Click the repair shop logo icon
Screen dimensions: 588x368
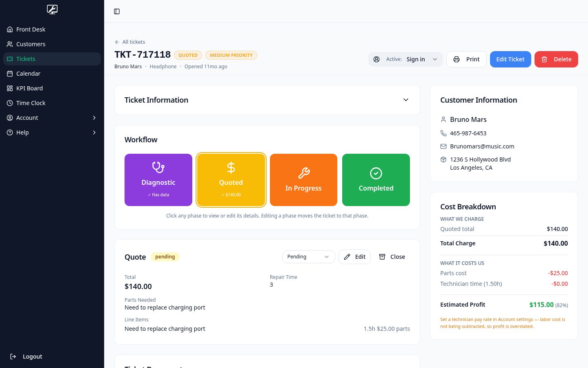[52, 9]
